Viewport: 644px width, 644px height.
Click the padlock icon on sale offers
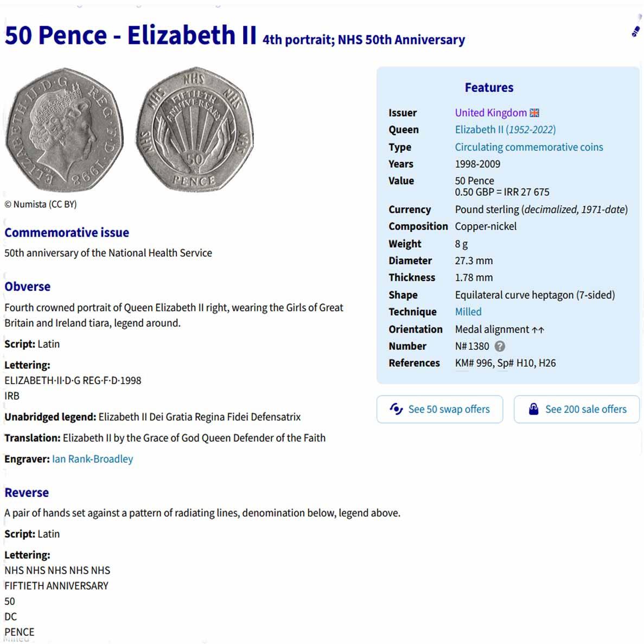[x=534, y=409]
